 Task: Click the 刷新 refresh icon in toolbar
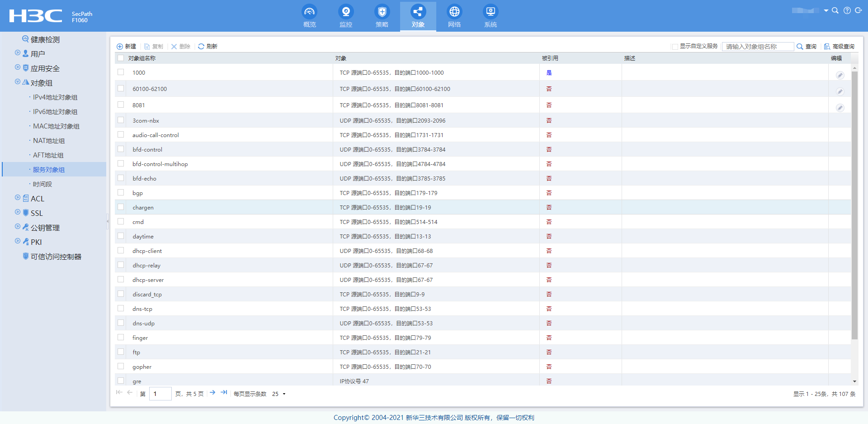point(201,47)
